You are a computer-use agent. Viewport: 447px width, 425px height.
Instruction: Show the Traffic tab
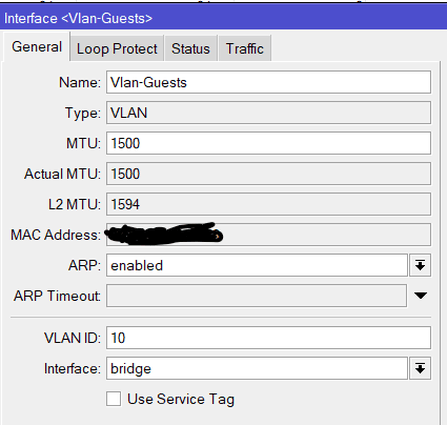point(245,49)
